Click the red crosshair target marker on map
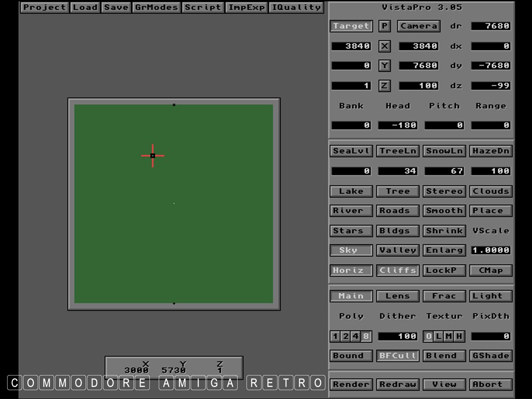Screen dimensions: 532x399 click(x=153, y=156)
